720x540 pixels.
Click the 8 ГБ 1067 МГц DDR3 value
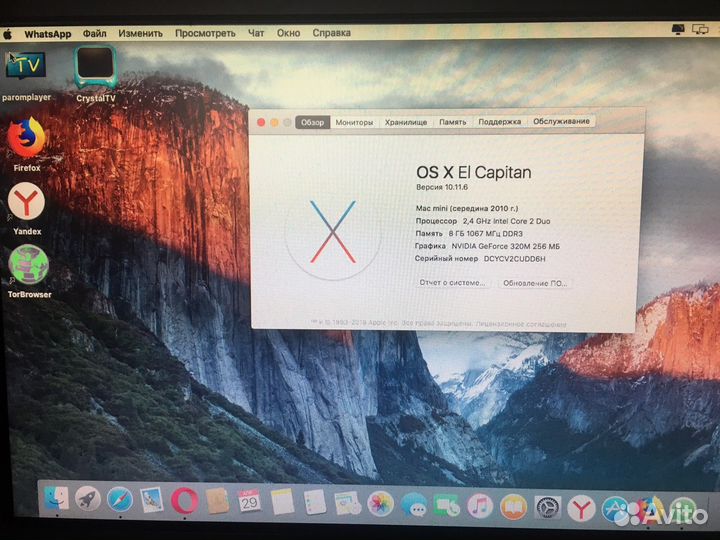point(485,233)
